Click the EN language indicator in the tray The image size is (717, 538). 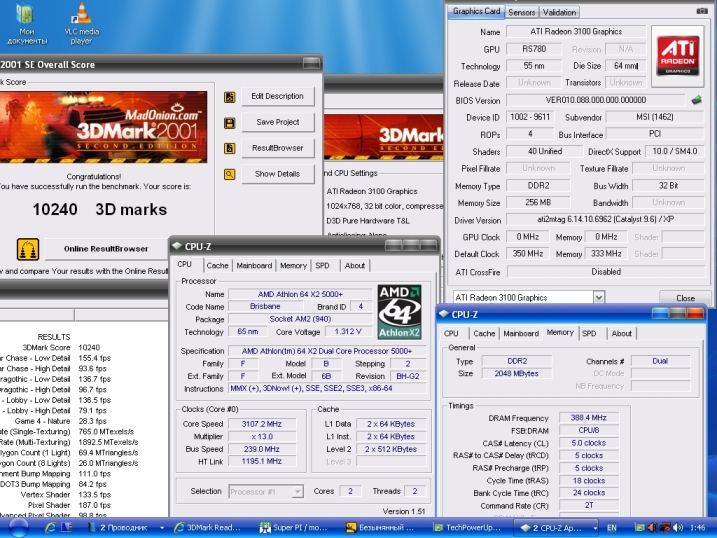click(x=611, y=527)
